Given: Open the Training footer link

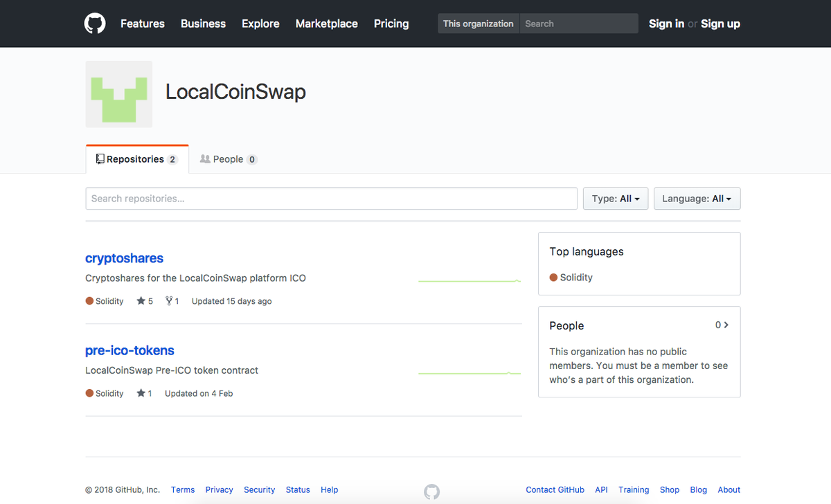Looking at the screenshot, I should 634,489.
